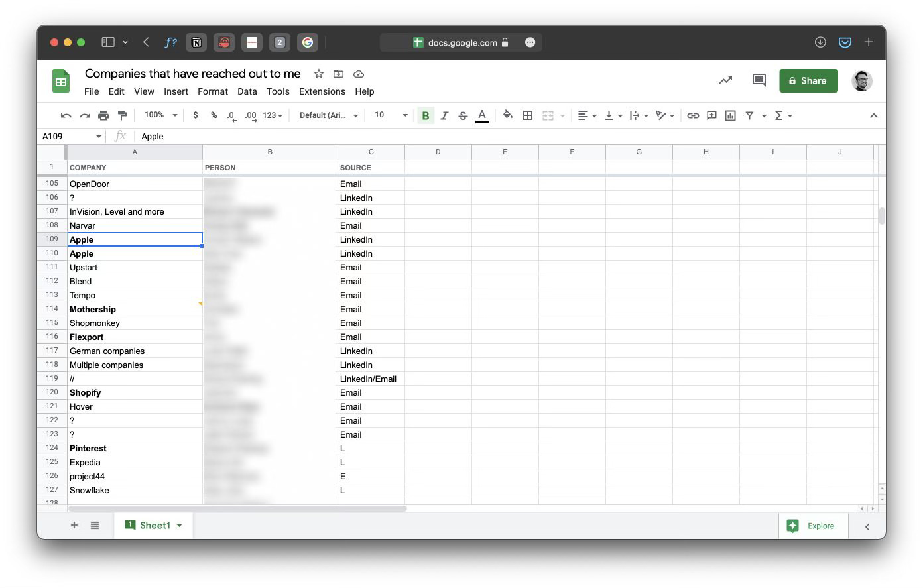Open the Data menu
The width and height of the screenshot is (923, 588).
coord(247,91)
